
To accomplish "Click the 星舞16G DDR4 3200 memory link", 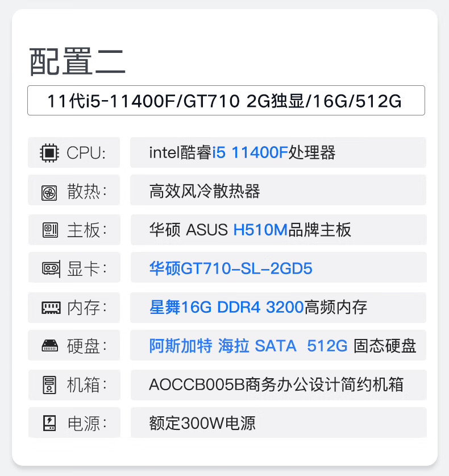I will point(226,308).
